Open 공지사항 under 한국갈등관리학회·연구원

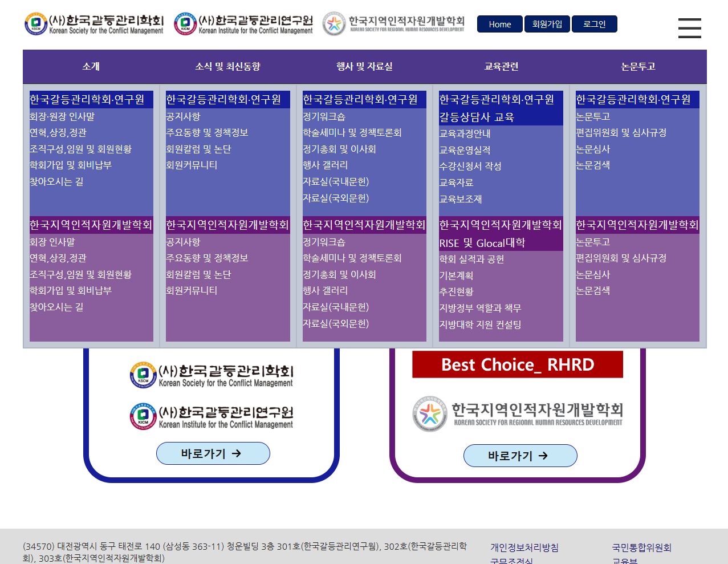pyautogui.click(x=183, y=116)
